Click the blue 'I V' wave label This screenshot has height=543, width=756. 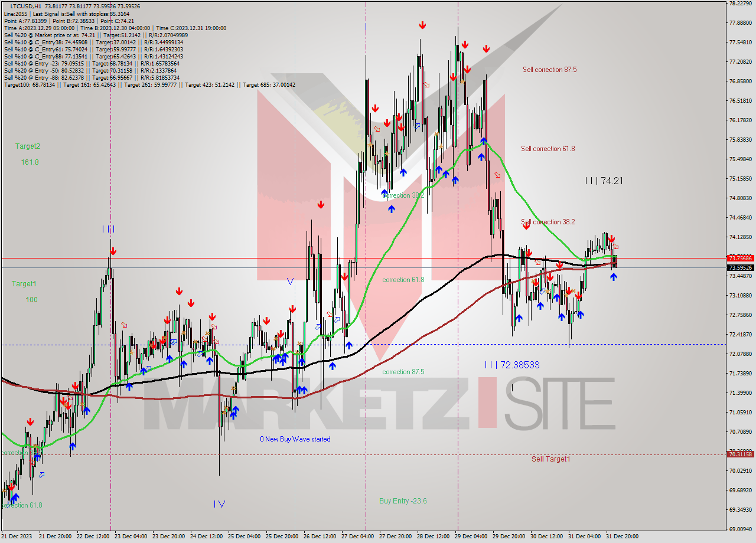[219, 504]
